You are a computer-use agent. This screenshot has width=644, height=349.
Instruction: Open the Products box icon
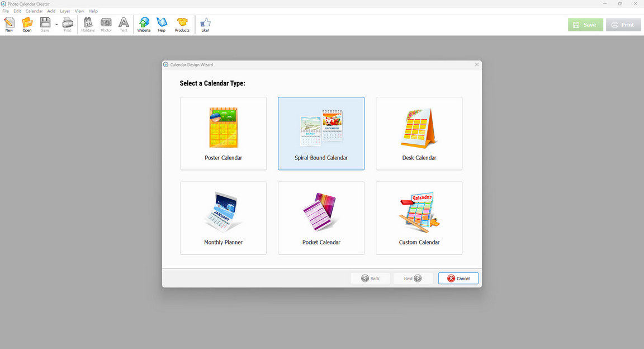click(x=182, y=25)
